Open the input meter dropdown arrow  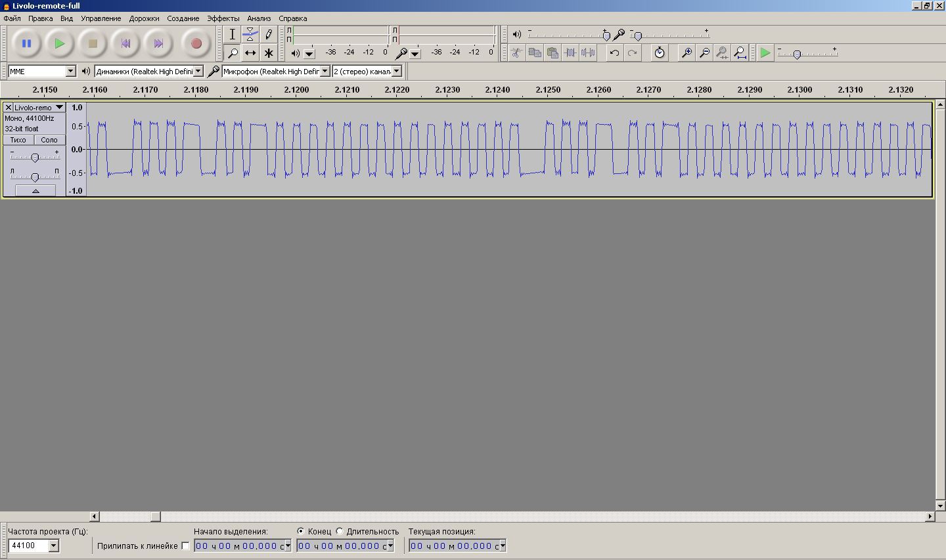[x=415, y=54]
